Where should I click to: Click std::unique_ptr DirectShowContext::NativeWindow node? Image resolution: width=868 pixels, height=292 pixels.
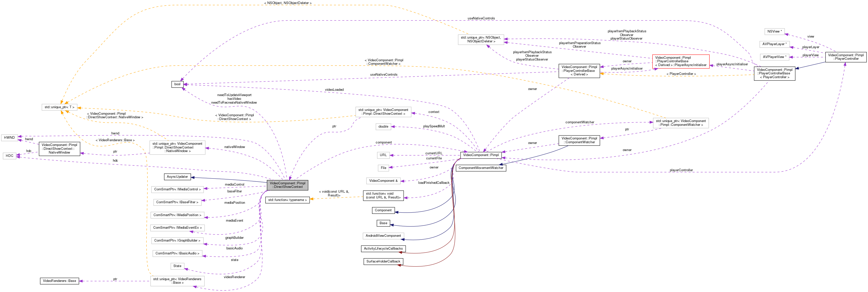pos(177,148)
